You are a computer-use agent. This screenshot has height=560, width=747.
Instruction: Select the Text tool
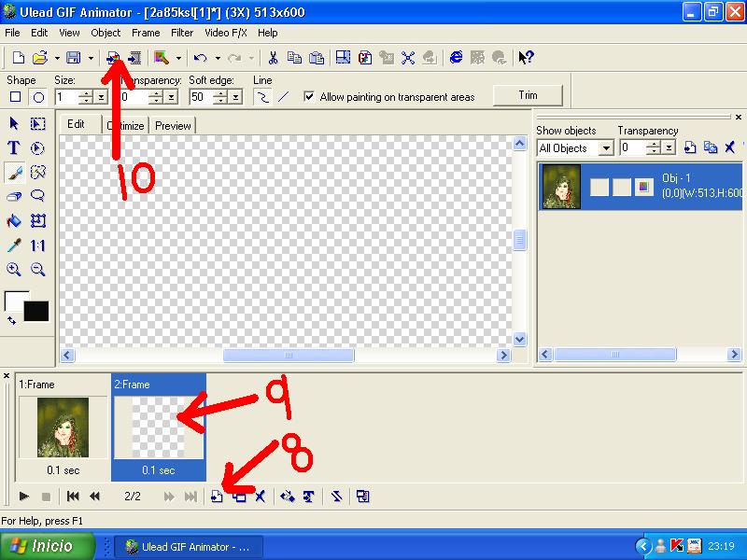point(14,148)
